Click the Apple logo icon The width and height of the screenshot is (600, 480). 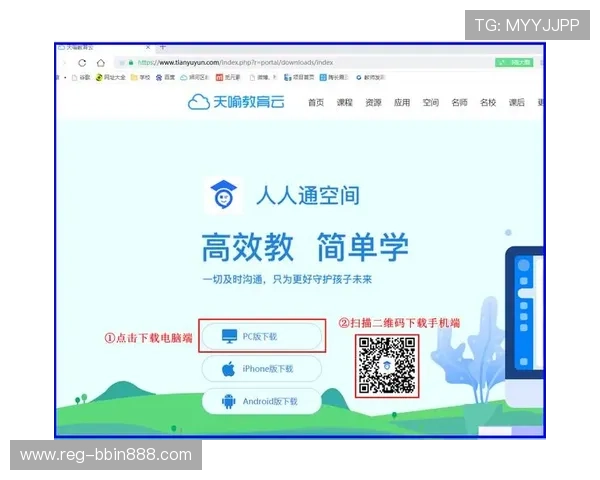tap(228, 369)
